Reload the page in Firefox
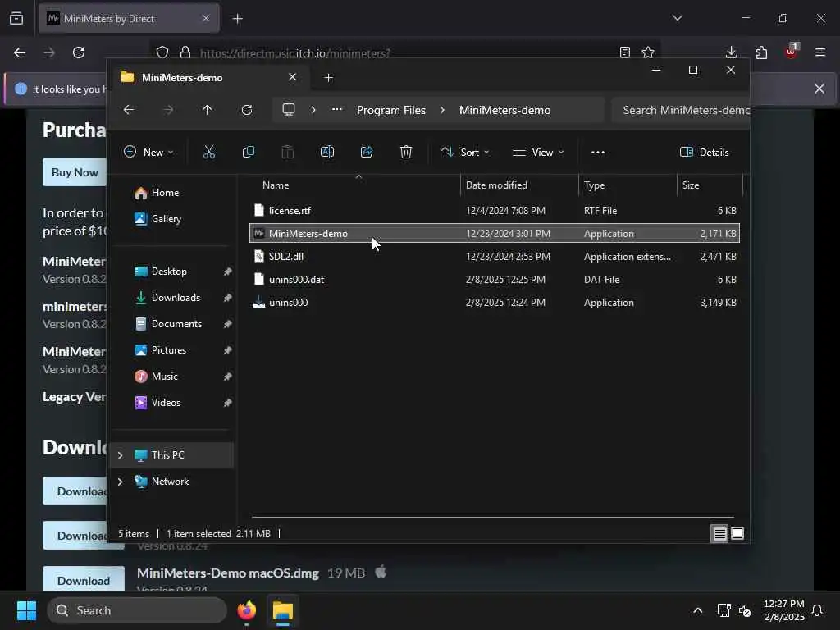Screen dimensions: 840x630 [x=79, y=52]
